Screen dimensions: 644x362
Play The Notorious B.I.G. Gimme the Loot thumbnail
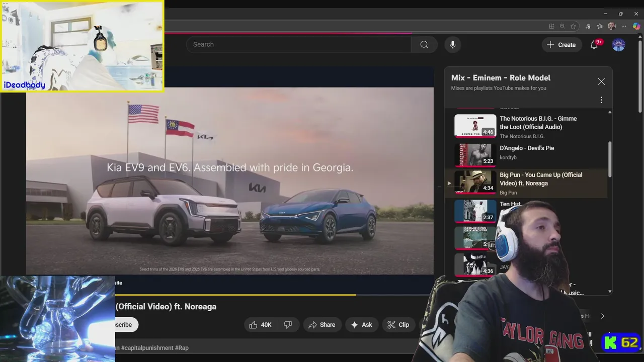475,126
